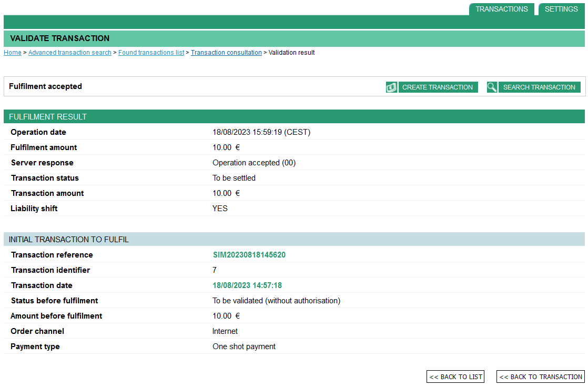Switch to the SETTINGS tab
Image resolution: width=588 pixels, height=386 pixels.
coord(561,9)
